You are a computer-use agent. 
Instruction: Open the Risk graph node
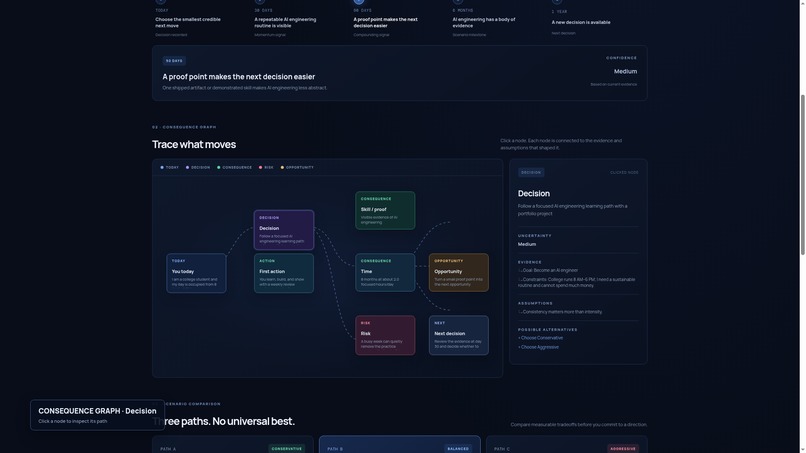coord(385,335)
